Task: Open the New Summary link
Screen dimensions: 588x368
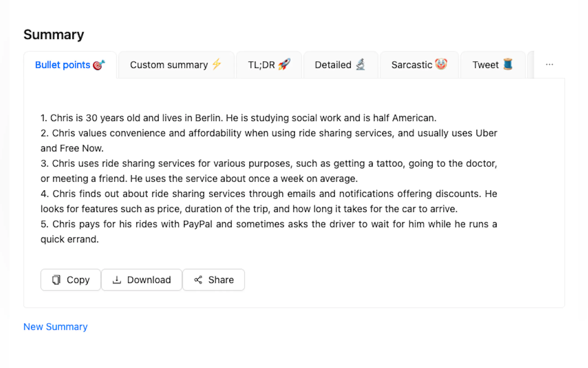Action: tap(55, 327)
